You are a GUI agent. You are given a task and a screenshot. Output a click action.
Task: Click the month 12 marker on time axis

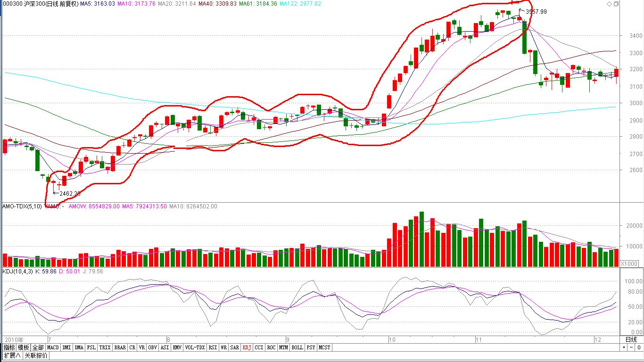tap(597, 339)
